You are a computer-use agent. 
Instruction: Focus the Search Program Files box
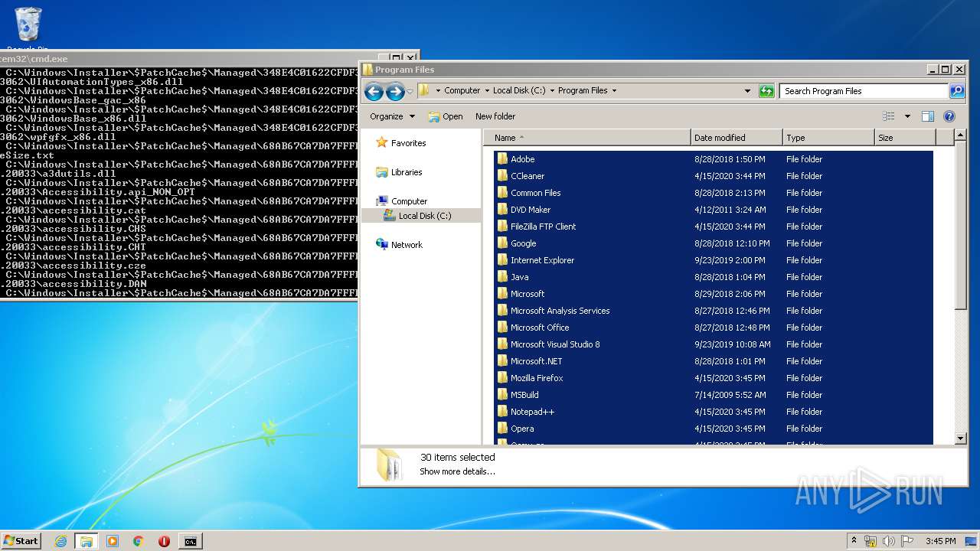(864, 91)
